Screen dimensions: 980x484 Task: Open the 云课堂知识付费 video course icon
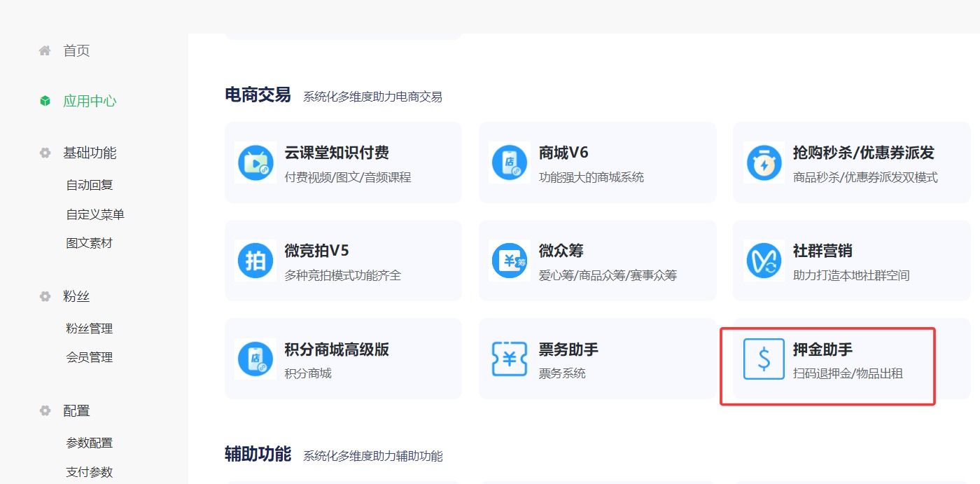point(255,162)
